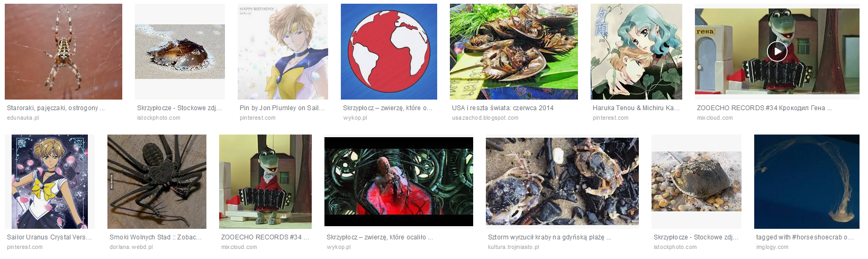Open the Sailor Uranus Crystal Version image
Image resolution: width=868 pixels, height=259 pixels.
[x=50, y=182]
